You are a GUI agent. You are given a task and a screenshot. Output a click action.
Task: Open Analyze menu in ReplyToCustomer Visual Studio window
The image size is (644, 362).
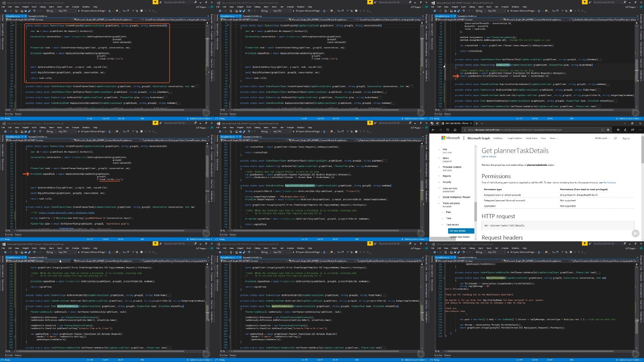click(505, 248)
